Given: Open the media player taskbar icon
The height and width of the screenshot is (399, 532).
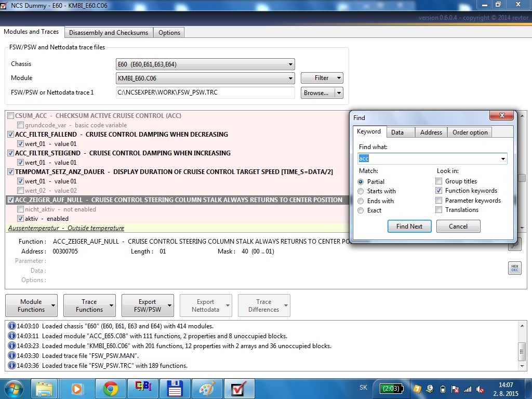Looking at the screenshot, I should coord(77,388).
